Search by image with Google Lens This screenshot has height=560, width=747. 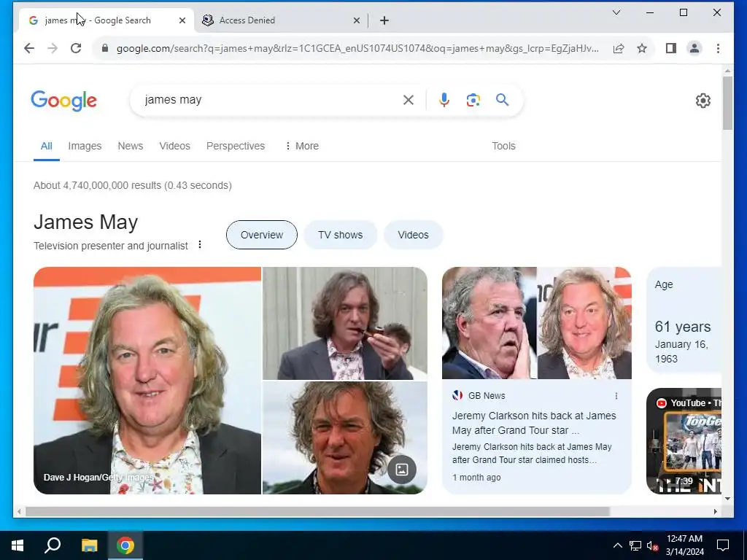tap(473, 100)
